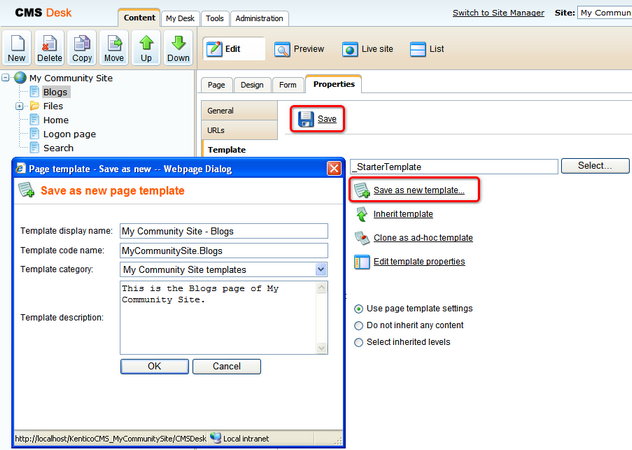
Task: Click the Copy document toolbar icon
Action: pos(82,47)
